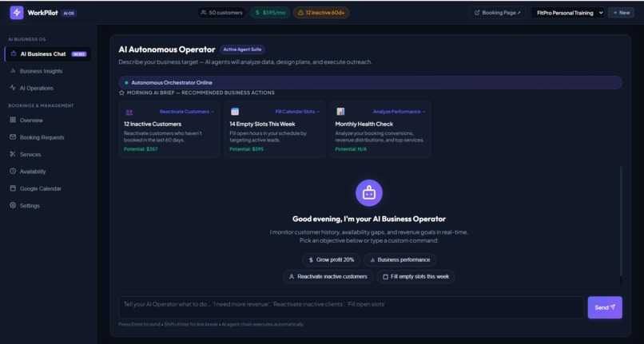
Task: Click the Booking Requests envelope icon
Action: click(13, 137)
